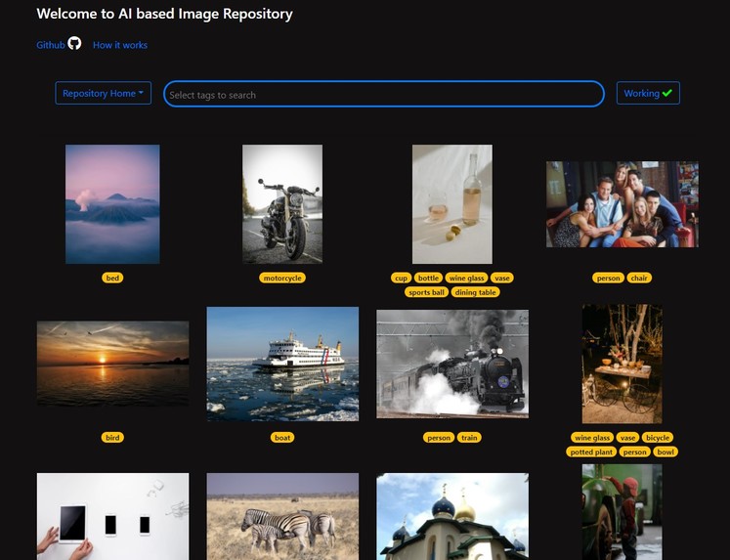Screen dimensions: 730x560
Task: Select the chair tag
Action: click(x=639, y=278)
